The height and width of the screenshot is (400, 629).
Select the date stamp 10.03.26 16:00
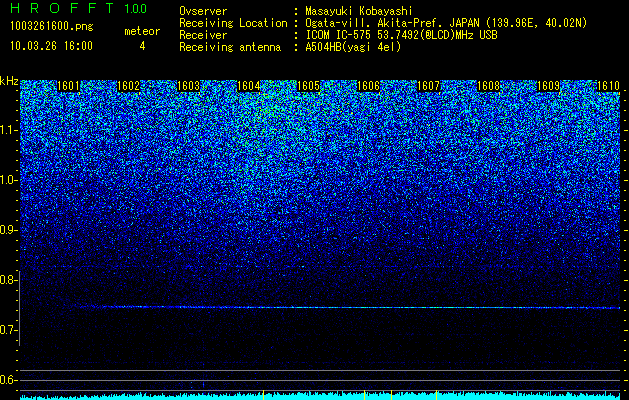click(x=51, y=46)
